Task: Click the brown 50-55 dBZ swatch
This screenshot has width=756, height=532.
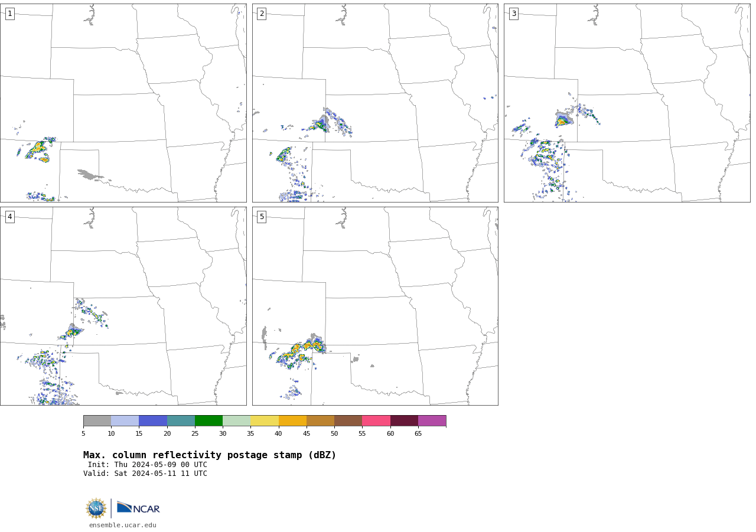Action: point(348,420)
